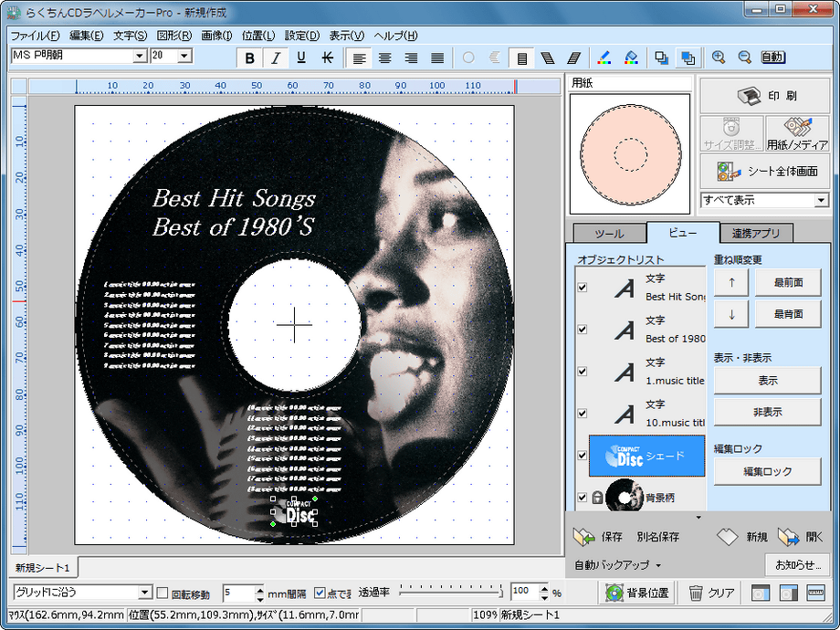Select the Best Hit Songs title on canvas
The image size is (840, 630).
(234, 199)
